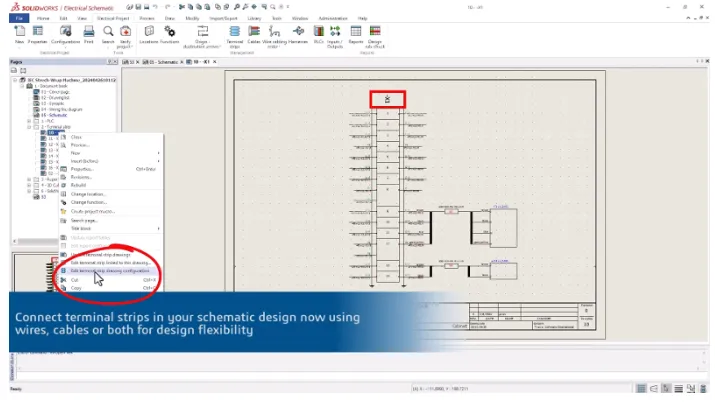
Task: Collapse the ribbon with the chevron arrow
Action: [688, 18]
